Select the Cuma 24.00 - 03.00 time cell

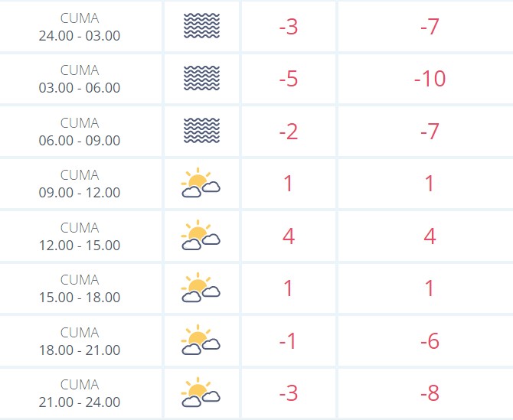tap(80, 27)
